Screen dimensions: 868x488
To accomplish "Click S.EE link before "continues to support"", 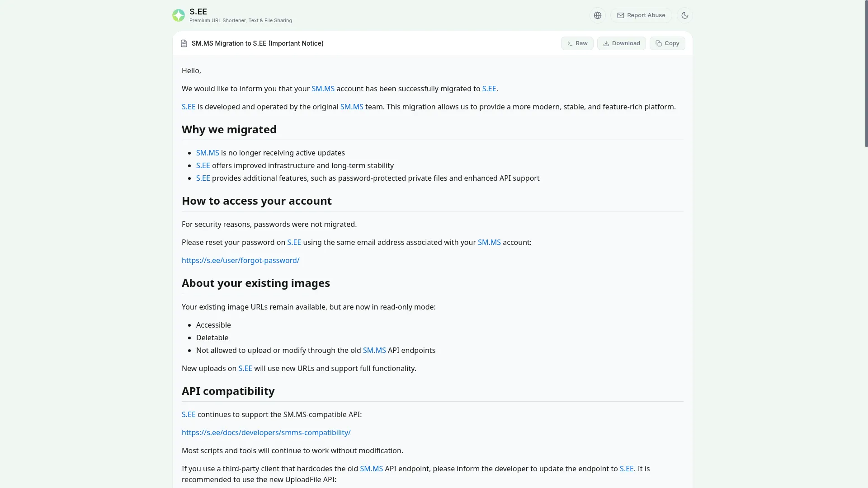I will (189, 415).
